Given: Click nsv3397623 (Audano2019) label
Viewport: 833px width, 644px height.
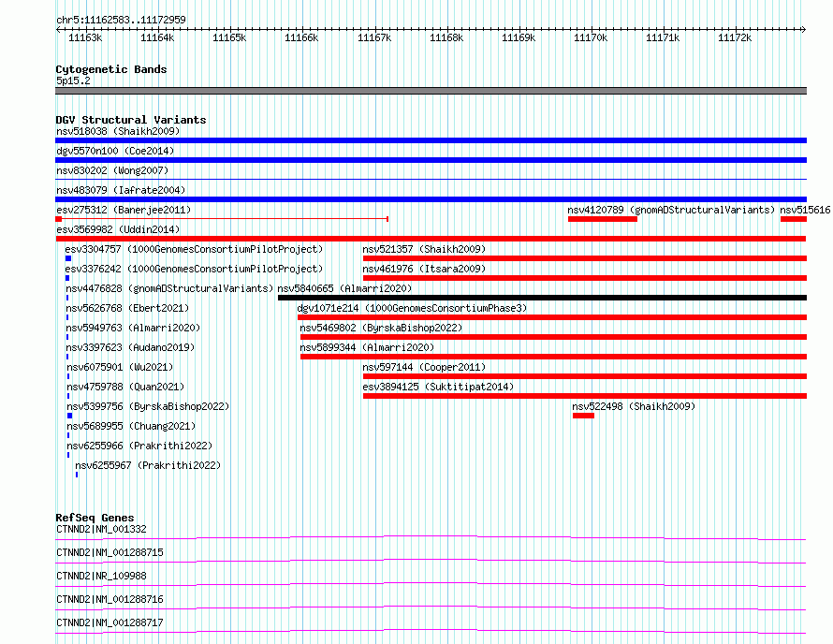Looking at the screenshot, I should pos(130,347).
